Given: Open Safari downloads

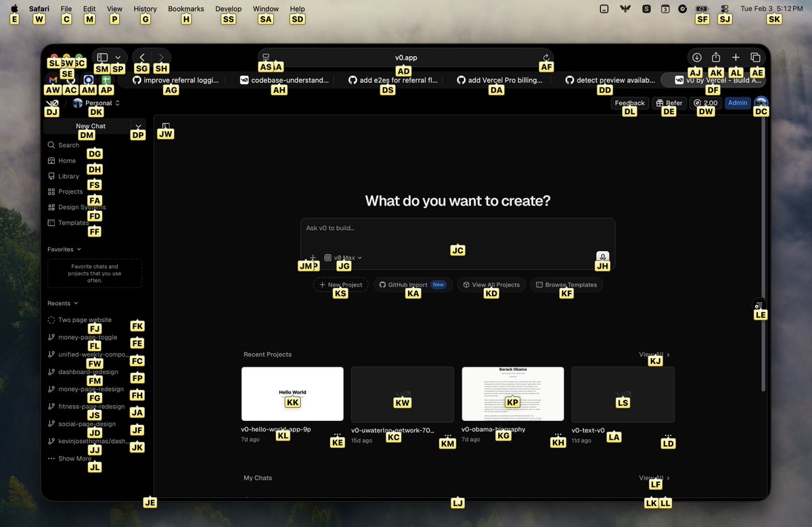Looking at the screenshot, I should click(x=696, y=58).
